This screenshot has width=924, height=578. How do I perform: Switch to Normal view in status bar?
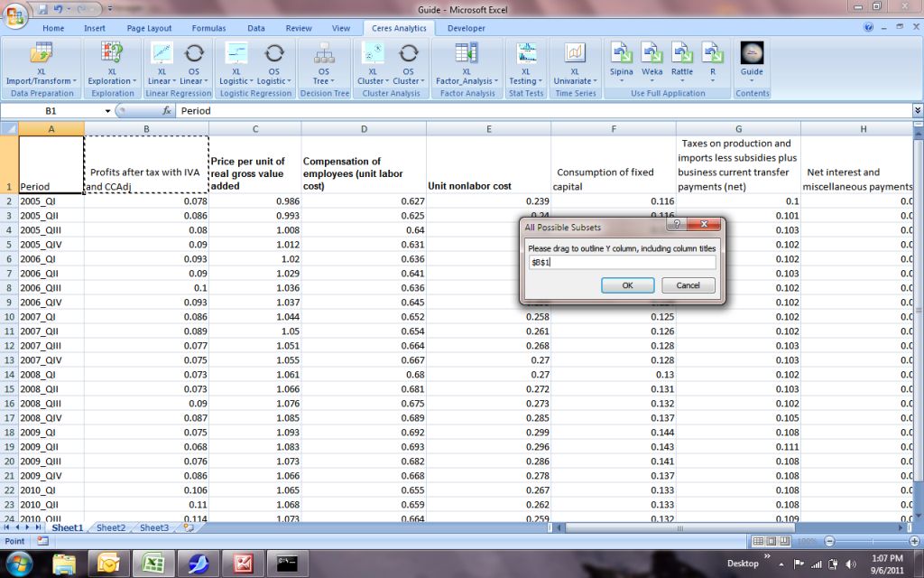tap(758, 541)
